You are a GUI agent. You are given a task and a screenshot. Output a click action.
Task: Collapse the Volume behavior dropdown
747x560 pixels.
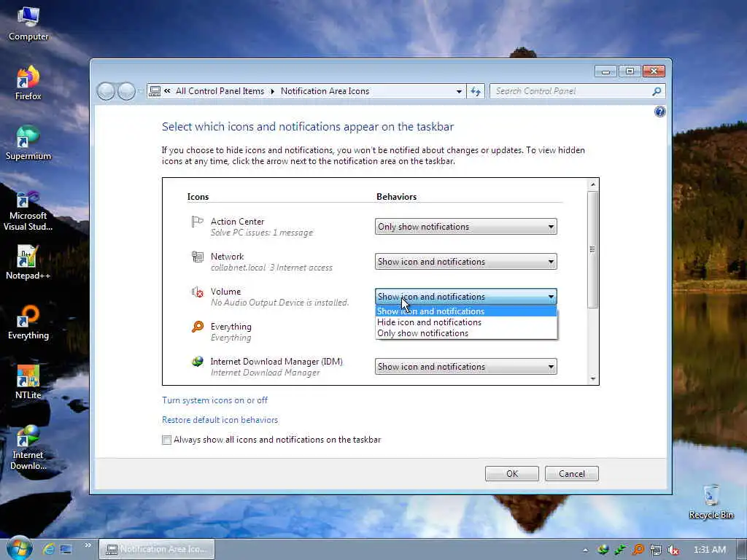pyautogui.click(x=465, y=296)
